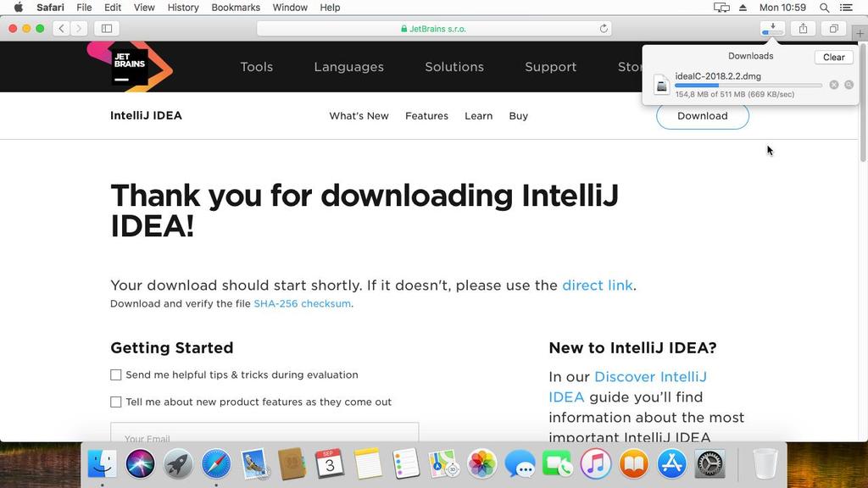Check Send me helpful tips & tricks
Image resolution: width=868 pixels, height=488 pixels.
pos(115,375)
